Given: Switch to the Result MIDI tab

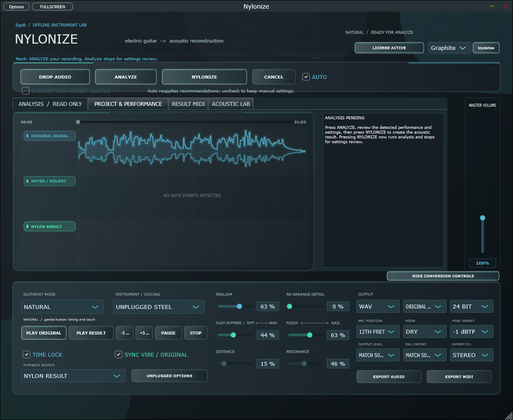Looking at the screenshot, I should click(188, 104).
